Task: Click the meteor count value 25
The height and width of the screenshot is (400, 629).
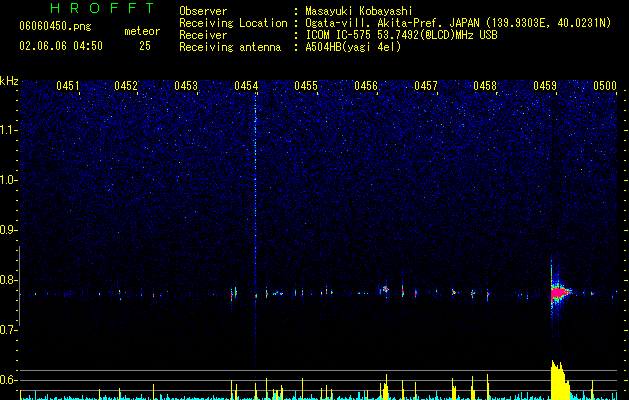Action: pos(145,46)
